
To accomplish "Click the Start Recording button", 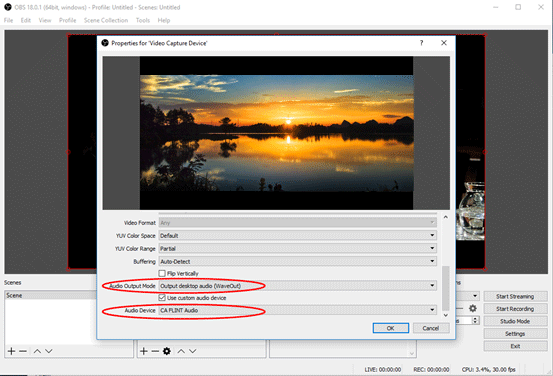I will [515, 309].
